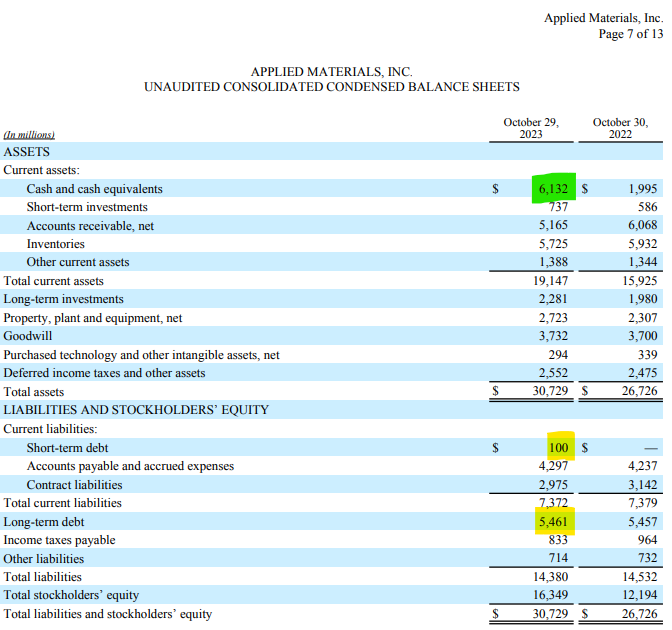Viewport: 672px width, 630px height.
Task: Click the 'APPLIED MATERIALS, INC.' title line
Action: (332, 71)
